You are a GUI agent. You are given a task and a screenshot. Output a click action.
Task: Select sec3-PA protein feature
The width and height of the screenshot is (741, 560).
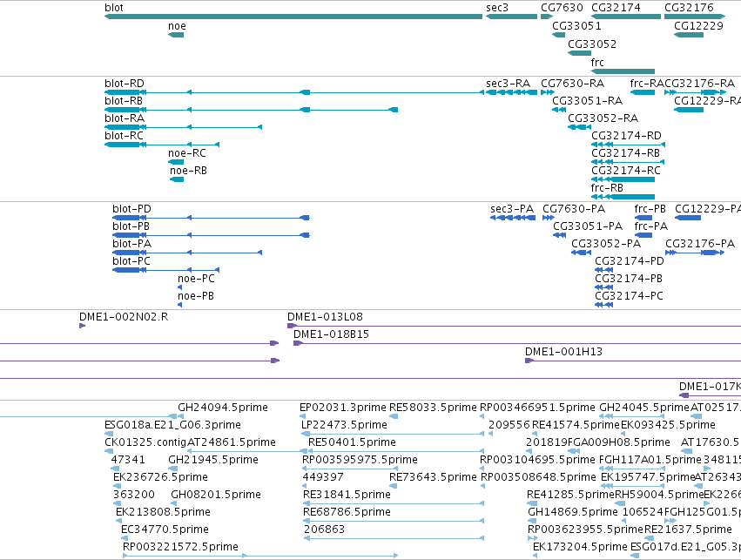(x=513, y=218)
